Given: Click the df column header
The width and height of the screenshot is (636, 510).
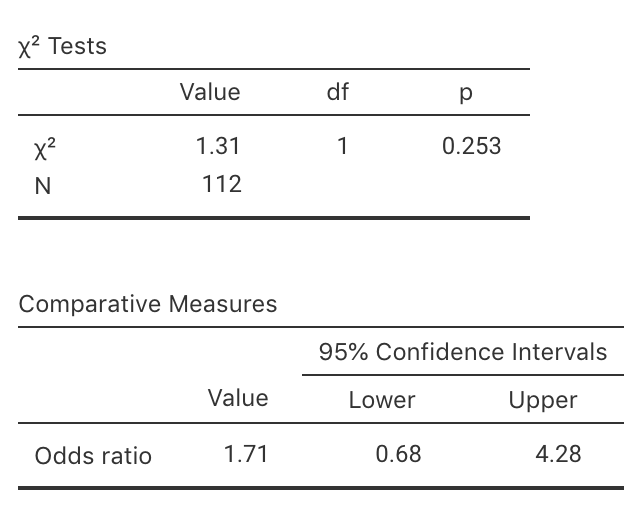Looking at the screenshot, I should coord(338,93).
